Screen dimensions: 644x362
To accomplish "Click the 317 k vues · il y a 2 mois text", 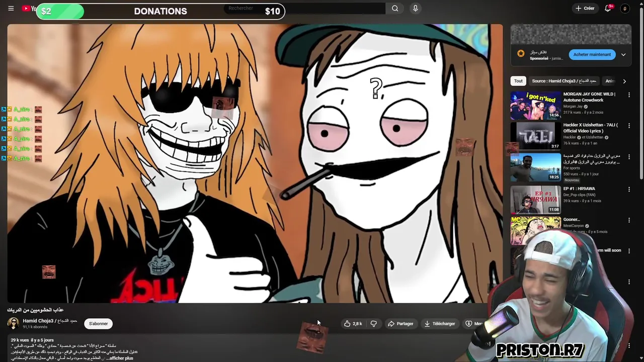I will click(583, 112).
